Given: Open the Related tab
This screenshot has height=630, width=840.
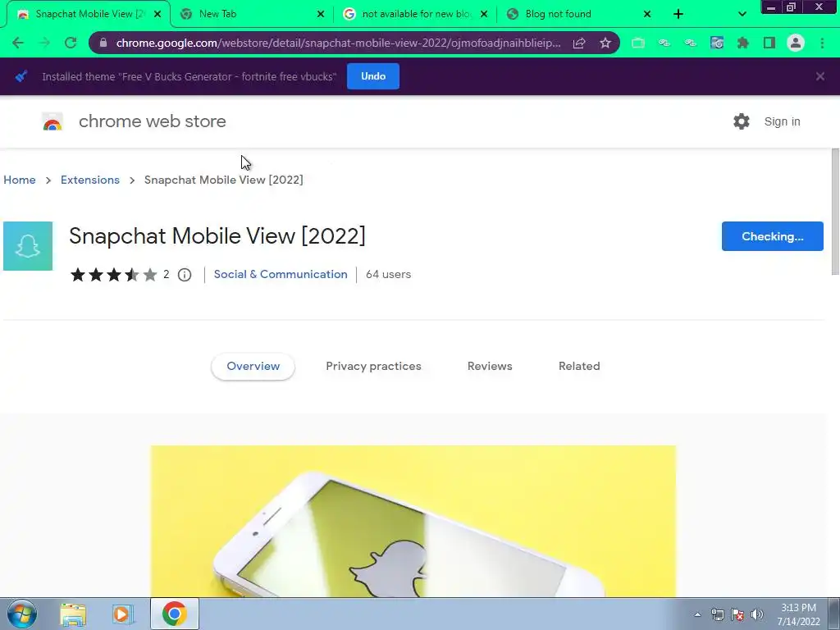Looking at the screenshot, I should 579,367.
